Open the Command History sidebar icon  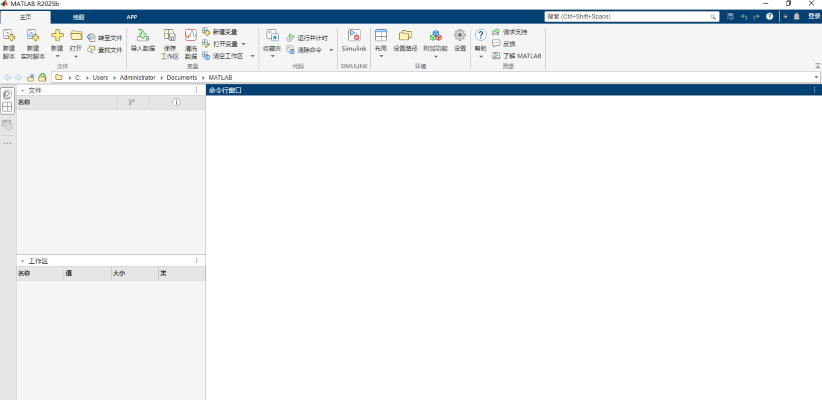point(7,125)
